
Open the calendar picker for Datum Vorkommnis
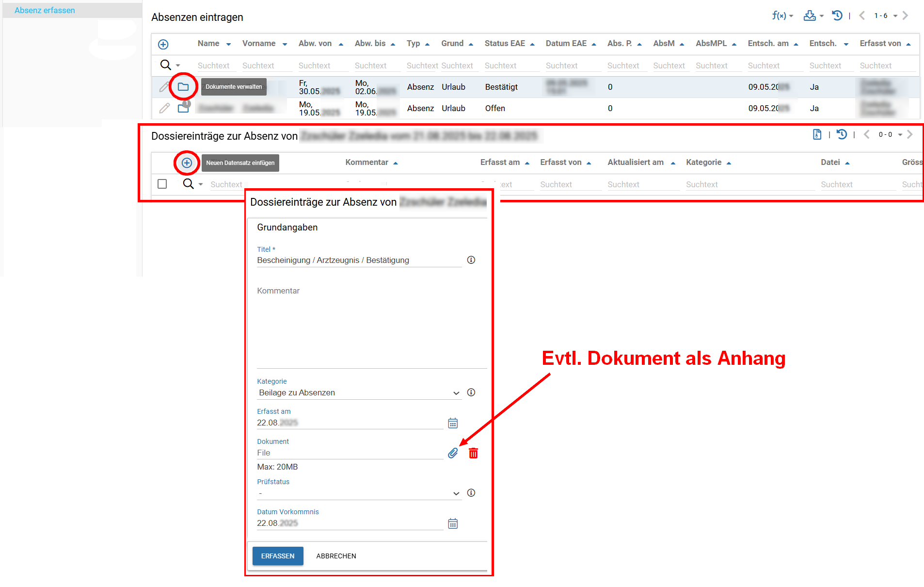pos(452,523)
